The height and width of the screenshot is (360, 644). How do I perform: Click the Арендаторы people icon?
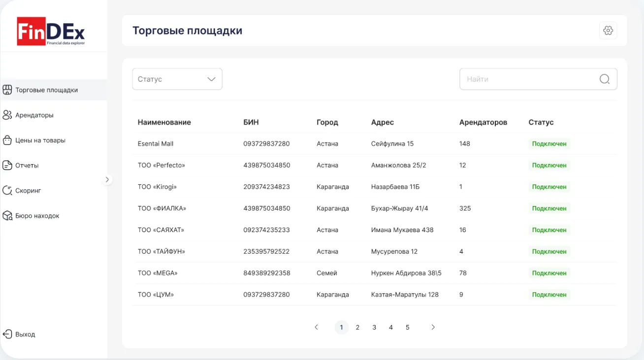click(7, 115)
